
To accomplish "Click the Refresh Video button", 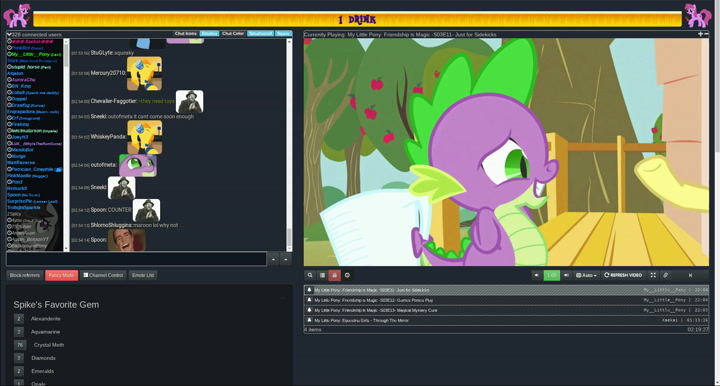I will pos(623,275).
